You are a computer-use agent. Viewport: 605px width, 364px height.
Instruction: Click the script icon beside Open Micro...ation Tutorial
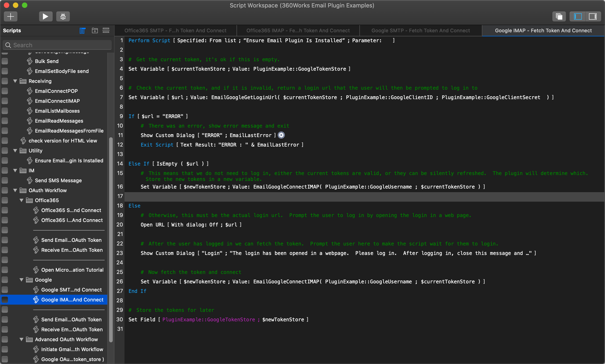(36, 270)
